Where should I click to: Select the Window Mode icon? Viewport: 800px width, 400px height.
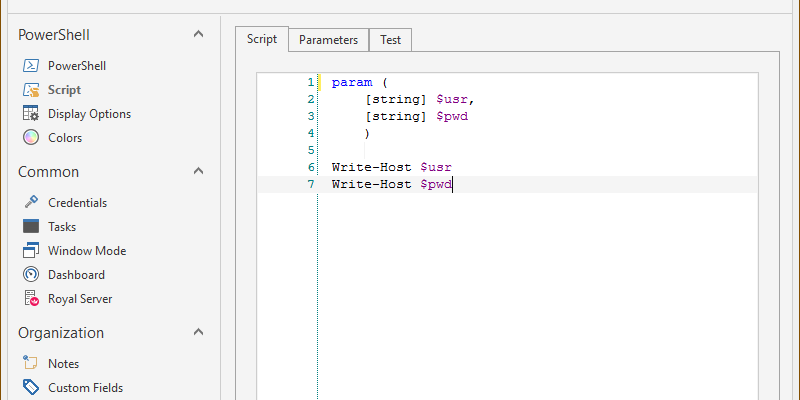30,251
